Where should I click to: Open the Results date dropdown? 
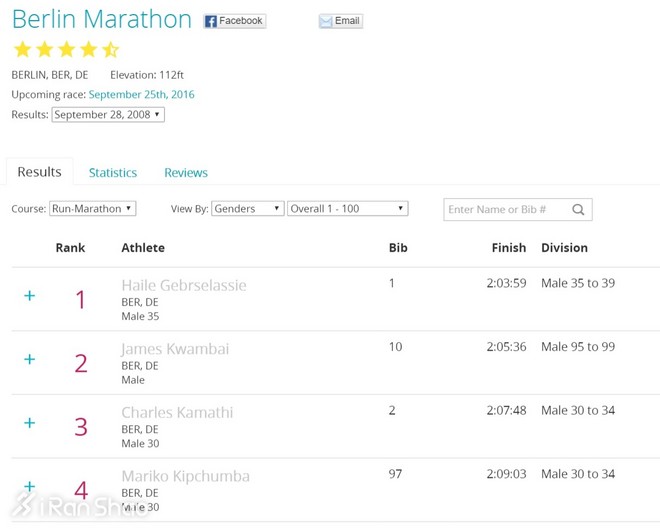108,115
